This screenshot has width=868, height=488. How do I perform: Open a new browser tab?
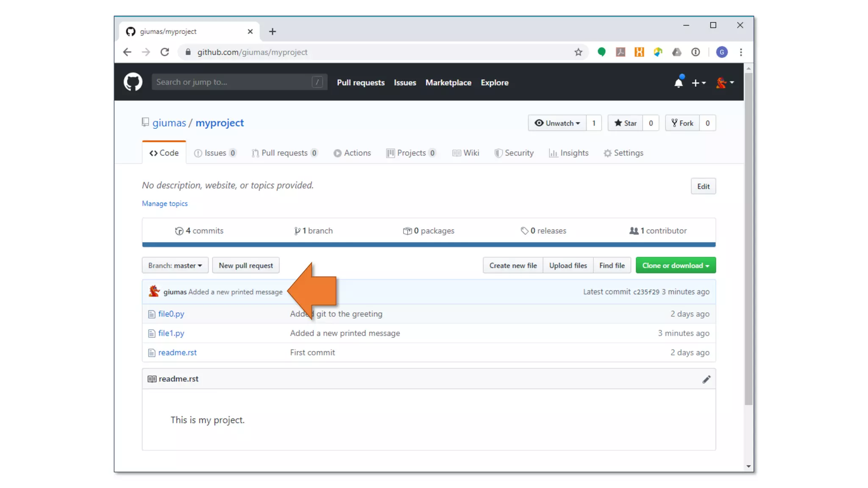point(273,31)
